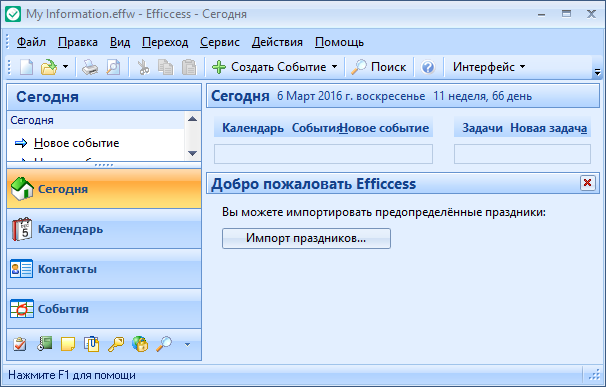Click sidebar list scroll down arrow

192,153
